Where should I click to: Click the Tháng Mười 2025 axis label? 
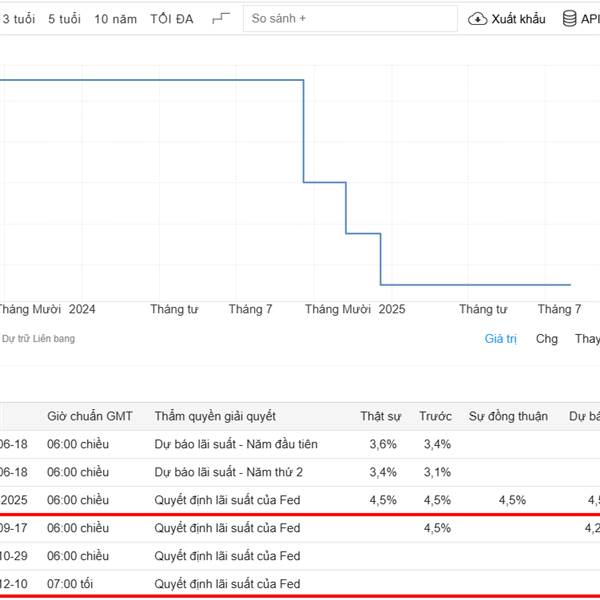[x=355, y=309]
